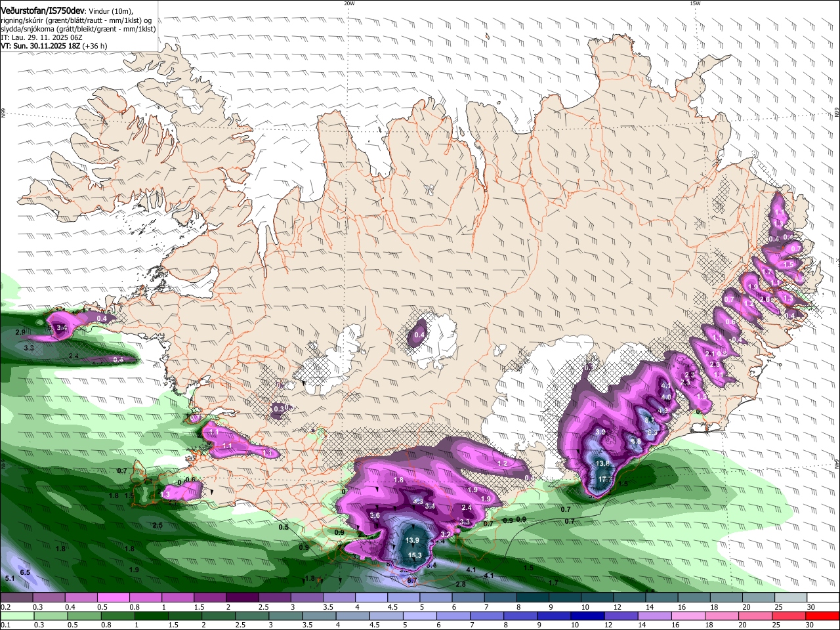The image size is (840, 630).
Task: Click the 5.1 value in the bottom-left corner
Action: [x=9, y=578]
